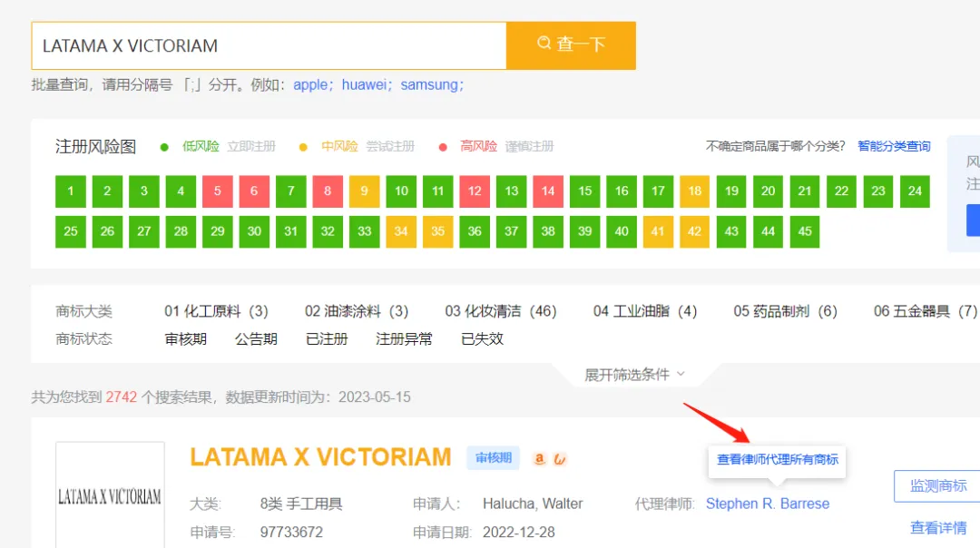
Task: Click the orange Amazon 'a' icon
Action: click(x=539, y=459)
